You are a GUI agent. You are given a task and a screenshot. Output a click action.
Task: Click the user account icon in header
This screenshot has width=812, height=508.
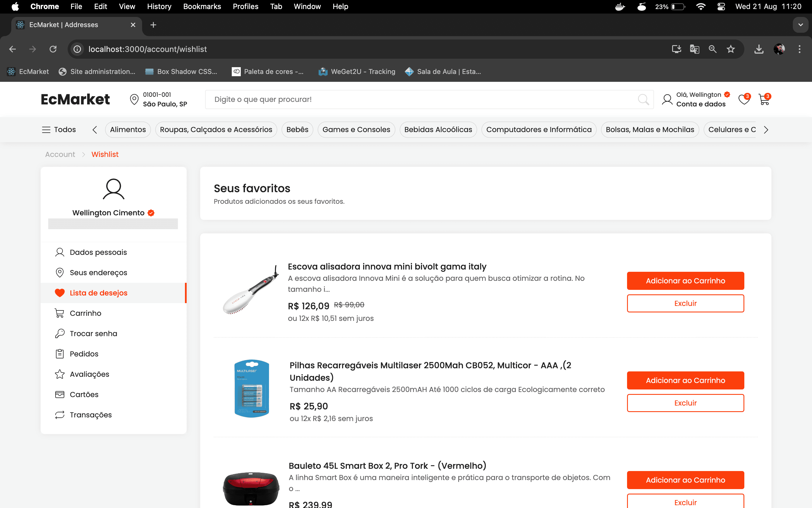pos(667,99)
